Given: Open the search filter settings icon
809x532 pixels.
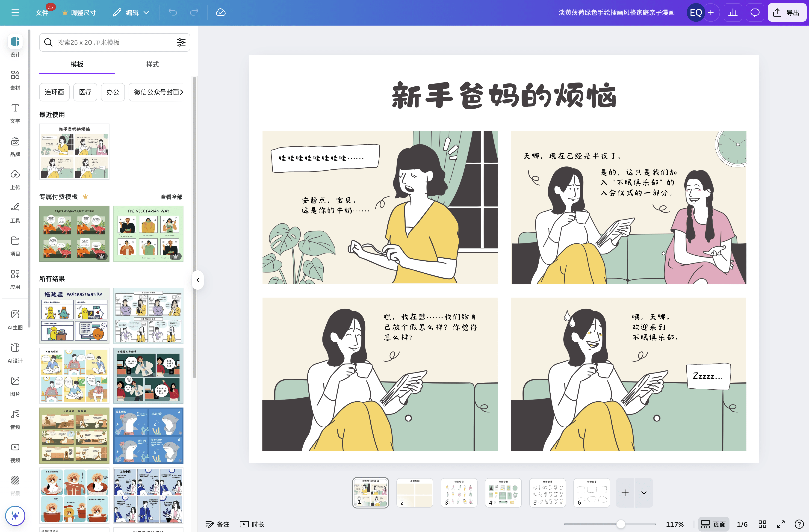Looking at the screenshot, I should (181, 42).
